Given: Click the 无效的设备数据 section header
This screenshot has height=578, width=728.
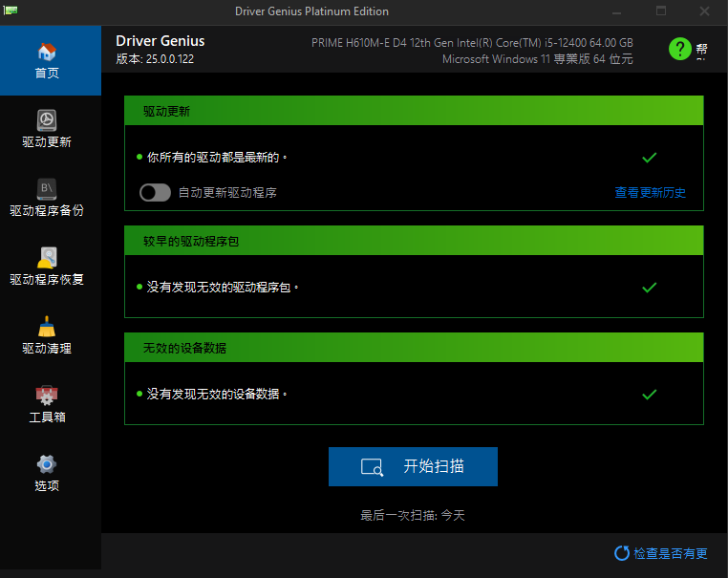Looking at the screenshot, I should pyautogui.click(x=414, y=347).
